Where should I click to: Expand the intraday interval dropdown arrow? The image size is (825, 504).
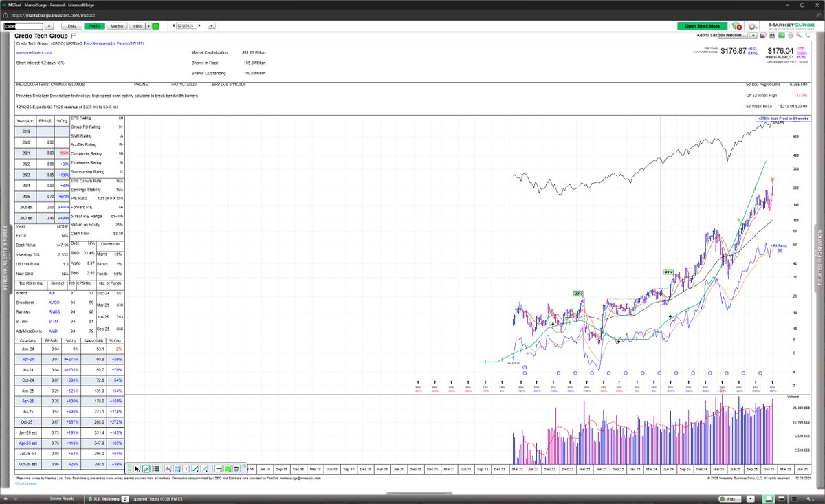pos(148,26)
